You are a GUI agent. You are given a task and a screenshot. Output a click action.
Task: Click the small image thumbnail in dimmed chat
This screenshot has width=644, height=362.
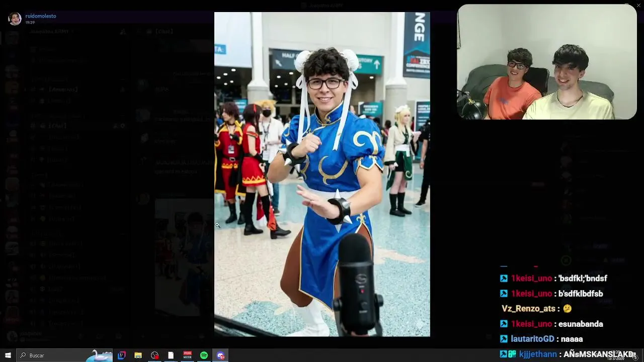pos(184,256)
